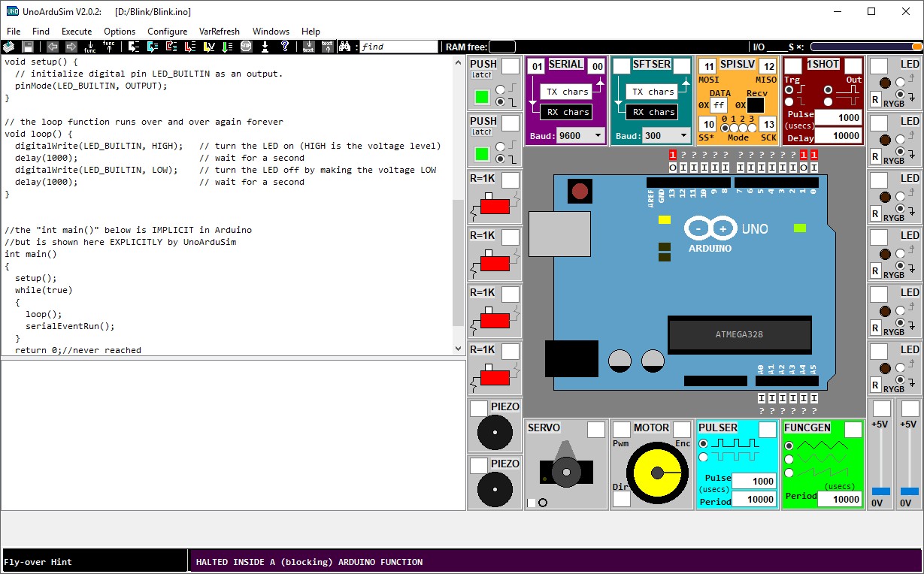Click the question mark help icon
This screenshot has width=924, height=574.
pyautogui.click(x=285, y=47)
